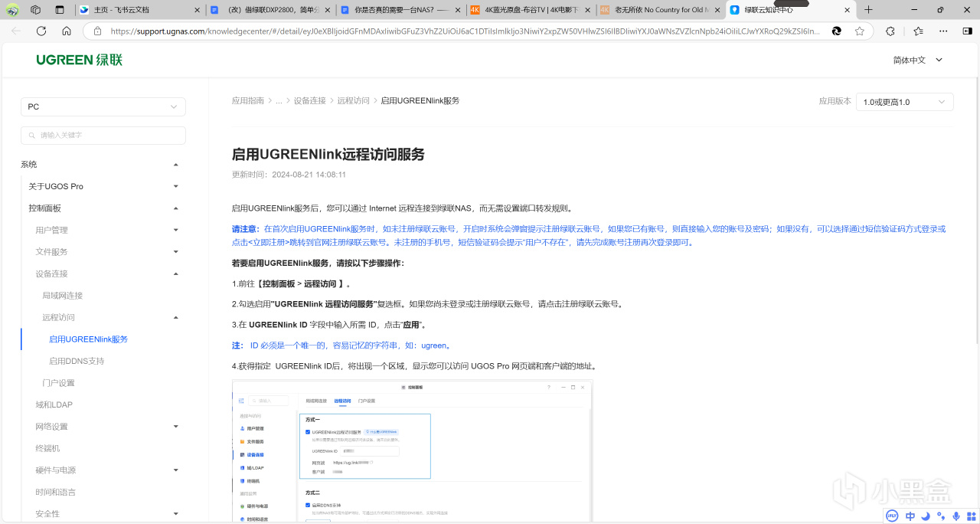The width and height of the screenshot is (980, 524).
Task: Expand 文件服务 arrow
Action: (x=176, y=252)
